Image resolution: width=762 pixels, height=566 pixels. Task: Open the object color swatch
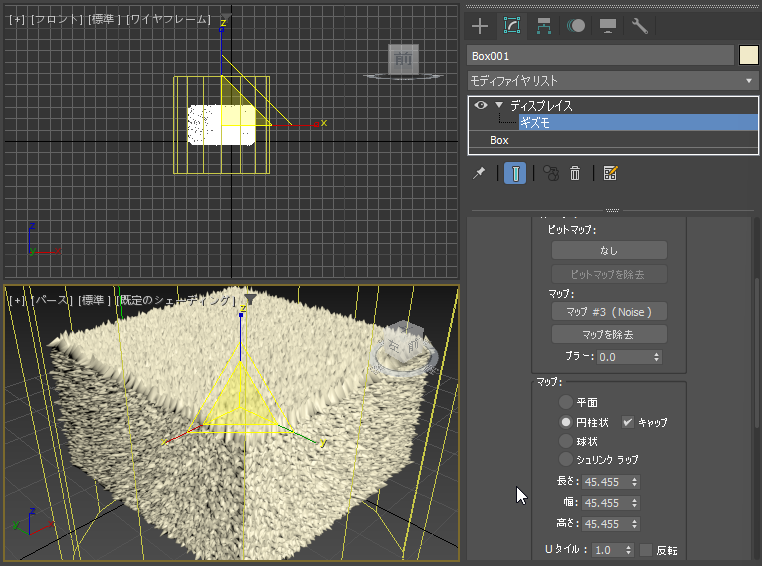pyautogui.click(x=748, y=55)
